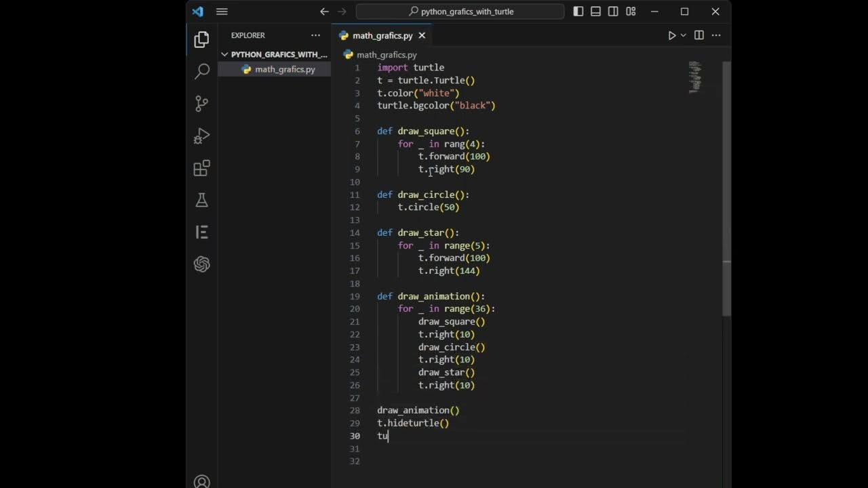868x488 pixels.
Task: Click the 'def draw_star():' line
Action: point(418,232)
